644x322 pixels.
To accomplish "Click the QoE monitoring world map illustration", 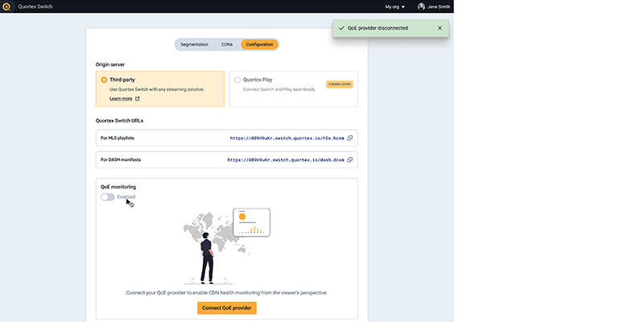I will pos(227,246).
